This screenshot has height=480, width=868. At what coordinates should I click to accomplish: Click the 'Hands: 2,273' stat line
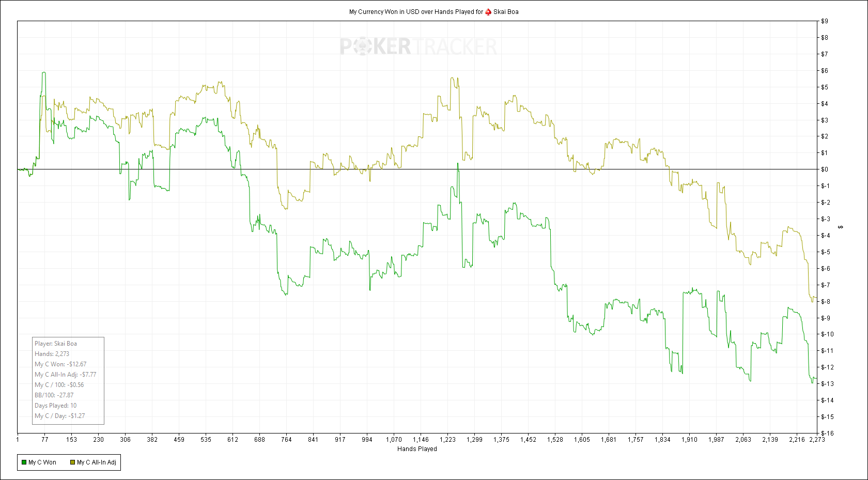(52, 354)
